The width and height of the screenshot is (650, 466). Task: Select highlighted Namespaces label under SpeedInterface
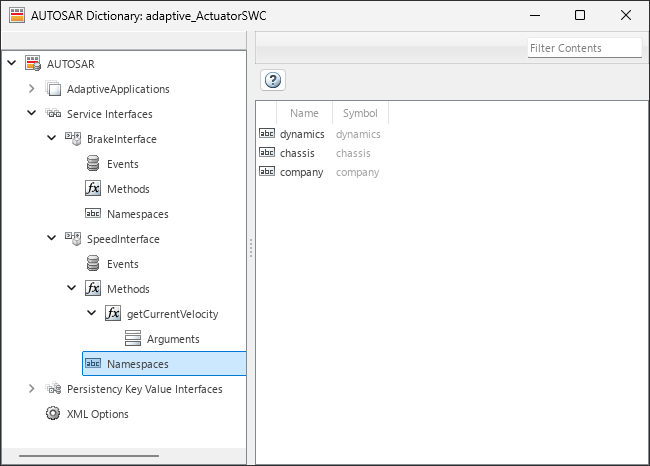point(138,364)
